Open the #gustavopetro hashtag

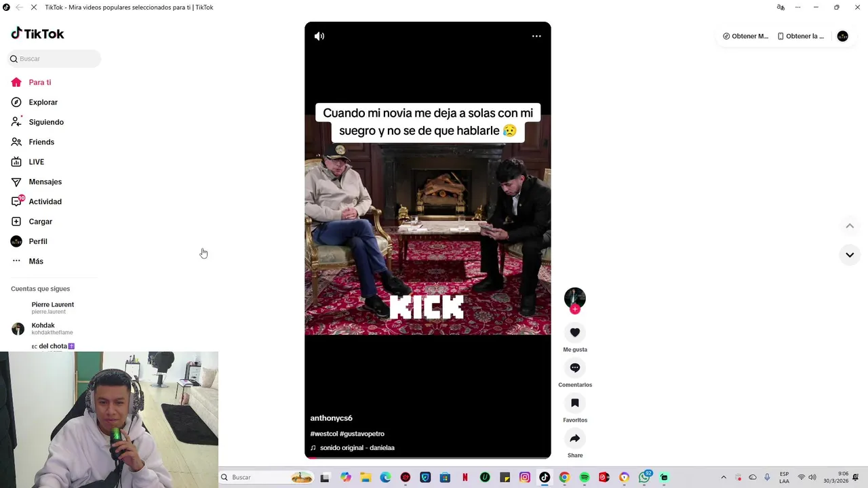362,434
